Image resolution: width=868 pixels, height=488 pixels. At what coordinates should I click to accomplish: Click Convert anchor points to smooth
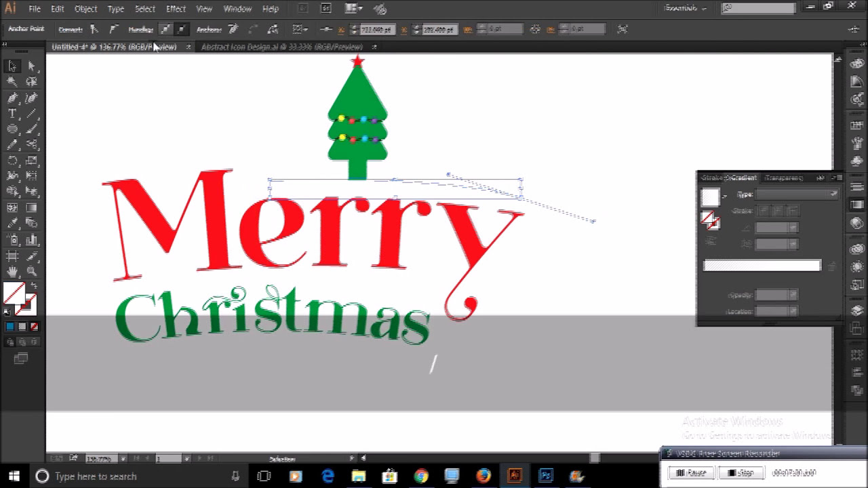(113, 29)
